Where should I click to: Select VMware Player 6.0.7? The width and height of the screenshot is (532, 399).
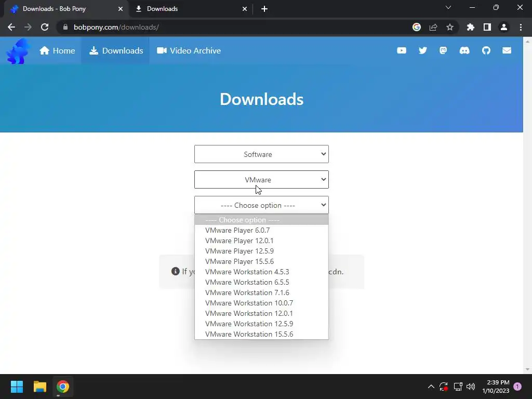point(261,230)
